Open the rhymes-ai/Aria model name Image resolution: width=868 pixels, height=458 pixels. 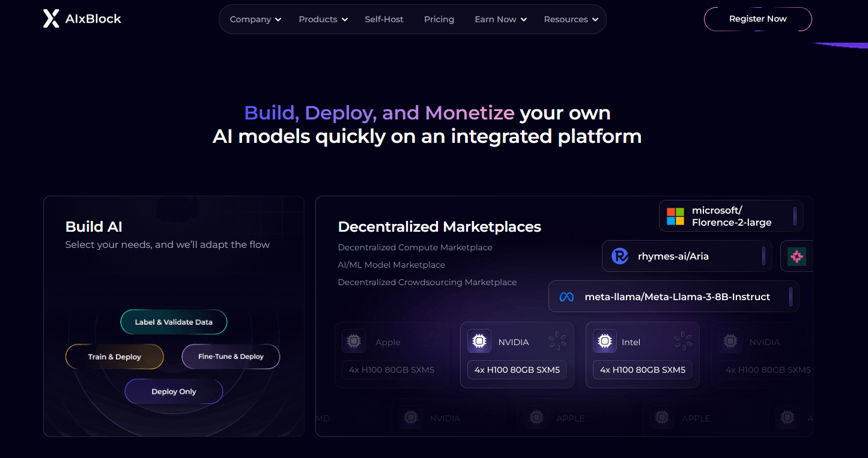673,256
